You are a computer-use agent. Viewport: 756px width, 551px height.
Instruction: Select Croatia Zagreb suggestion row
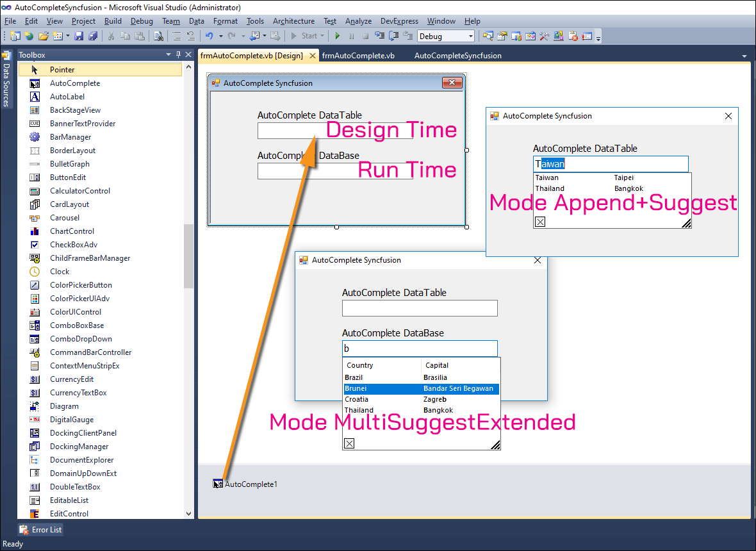(x=422, y=399)
